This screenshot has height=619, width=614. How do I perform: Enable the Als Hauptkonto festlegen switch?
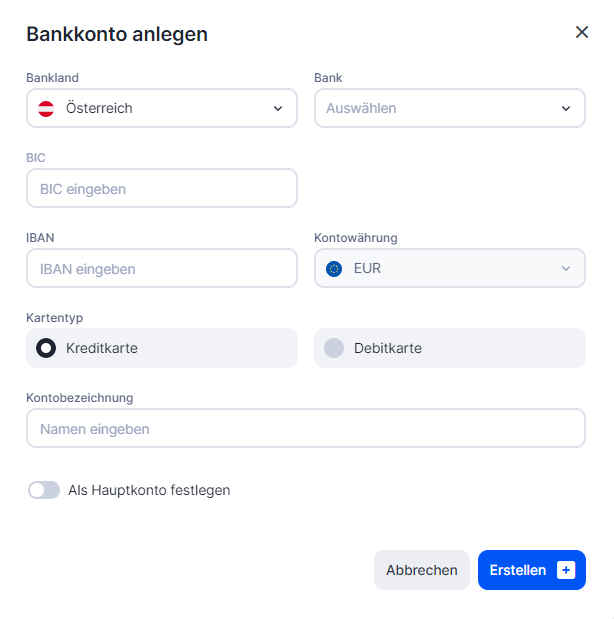(44, 490)
